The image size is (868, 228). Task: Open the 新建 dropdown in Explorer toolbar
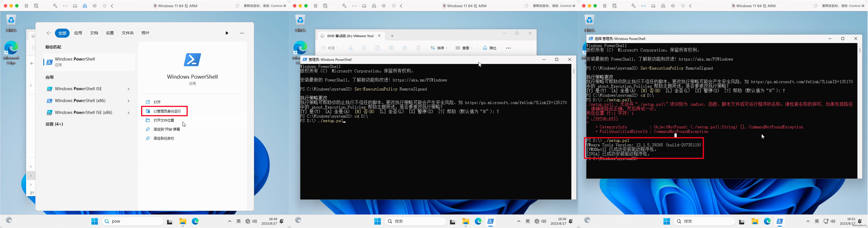tap(330, 48)
